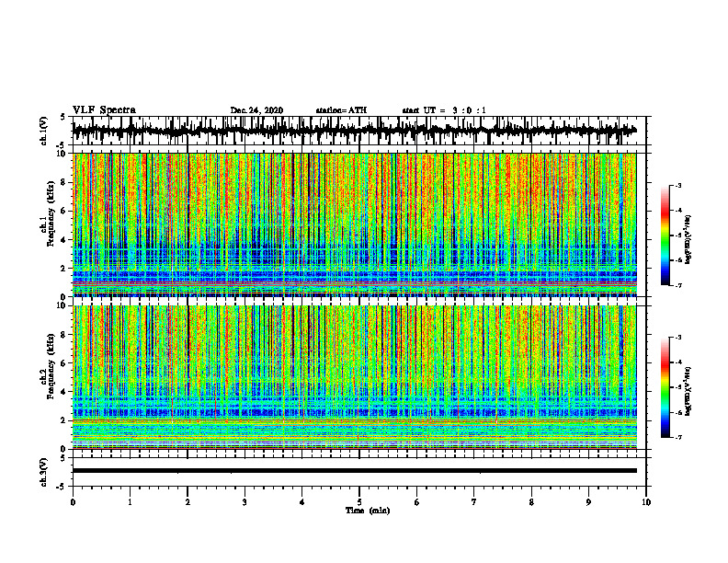Click the ch.1 color scale bar
The width and height of the screenshot is (728, 563).
coord(665,236)
